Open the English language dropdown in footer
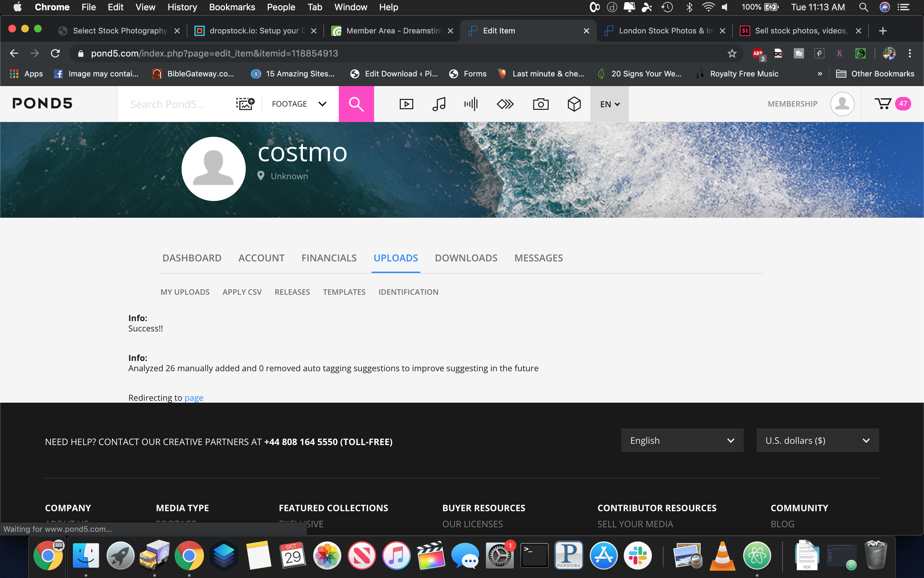The width and height of the screenshot is (924, 578). click(682, 440)
